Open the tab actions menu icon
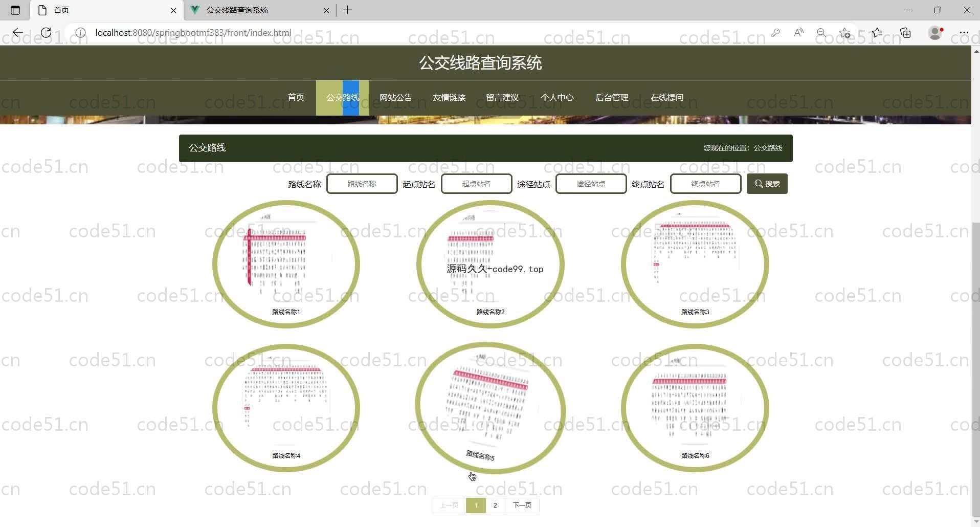Image resolution: width=980 pixels, height=527 pixels. [x=15, y=10]
